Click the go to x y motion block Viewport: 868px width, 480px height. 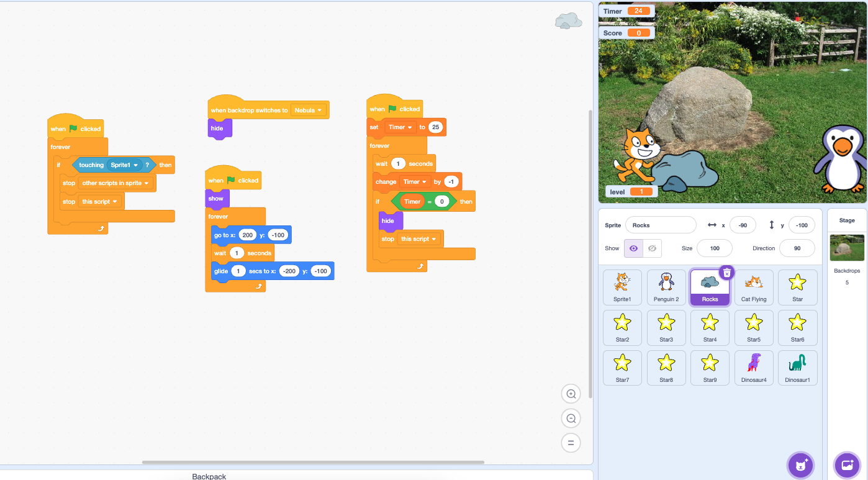251,235
